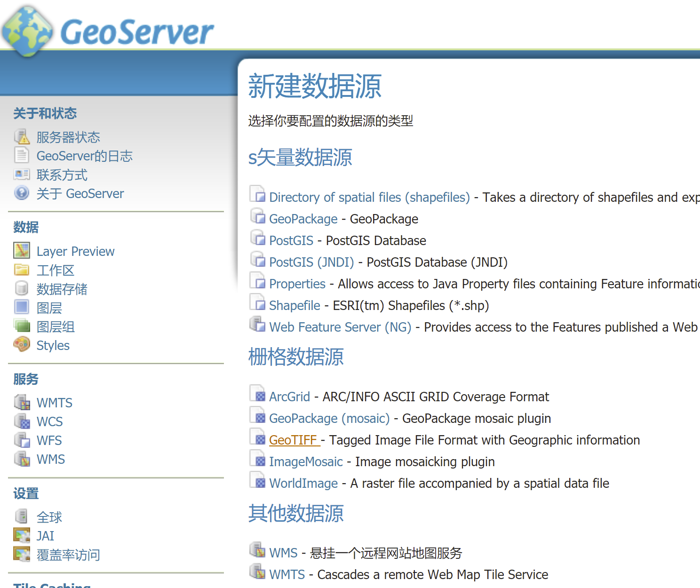Click the data stores cylinder icon
This screenshot has width=700, height=588.
tap(22, 288)
